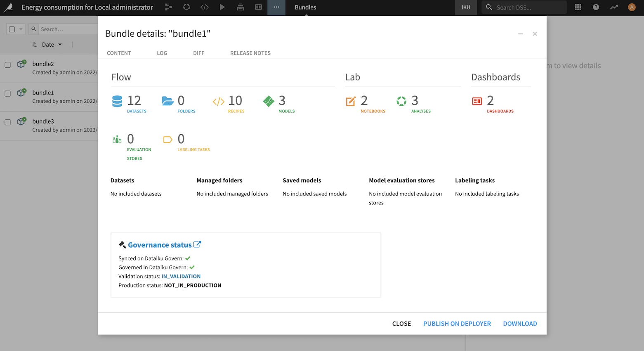Switch to the RELEASE NOTES tab
The image size is (644, 351).
[x=250, y=53]
